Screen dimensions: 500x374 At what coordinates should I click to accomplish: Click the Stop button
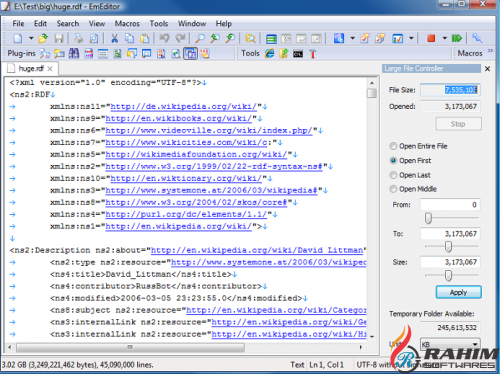[x=458, y=124]
